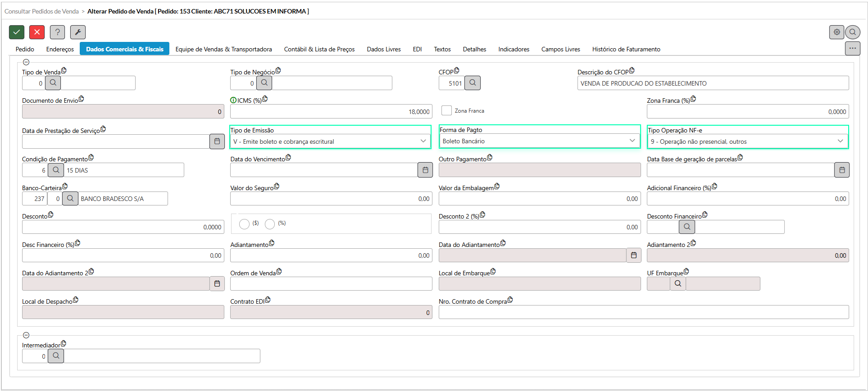Expand the Forma de Pagto dropdown
This screenshot has height=392, width=868.
click(539, 141)
